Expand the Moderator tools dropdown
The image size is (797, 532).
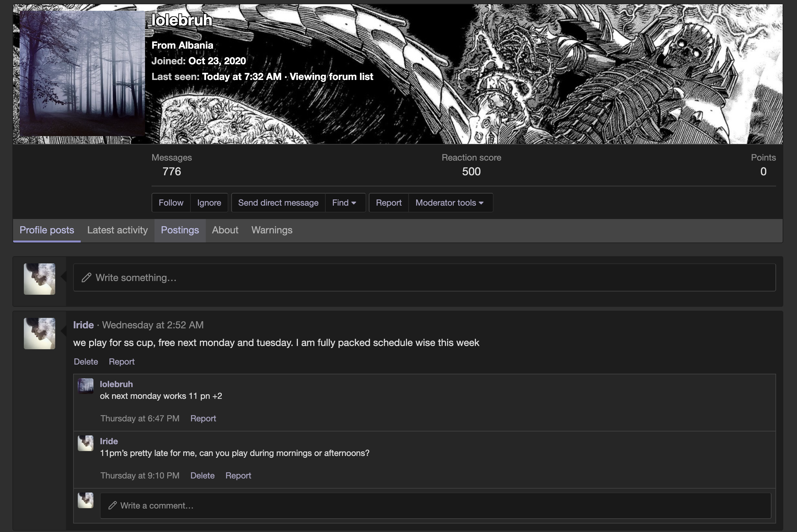click(450, 203)
